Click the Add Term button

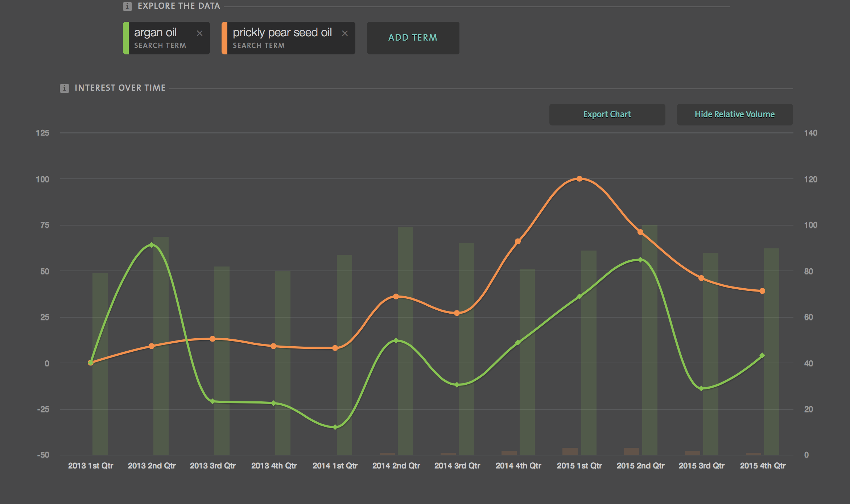413,38
